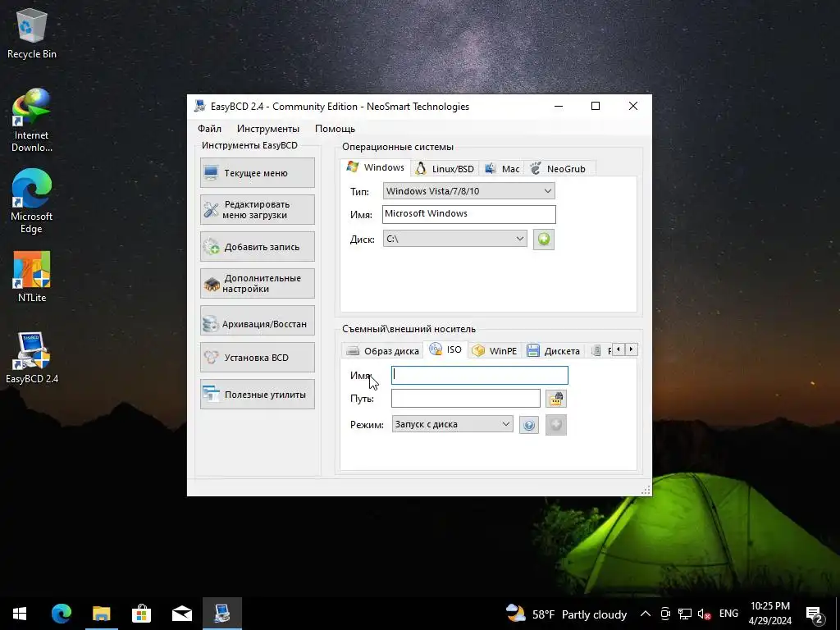The image size is (840, 630).
Task: Select the Добавить запись tool
Action: tap(257, 246)
